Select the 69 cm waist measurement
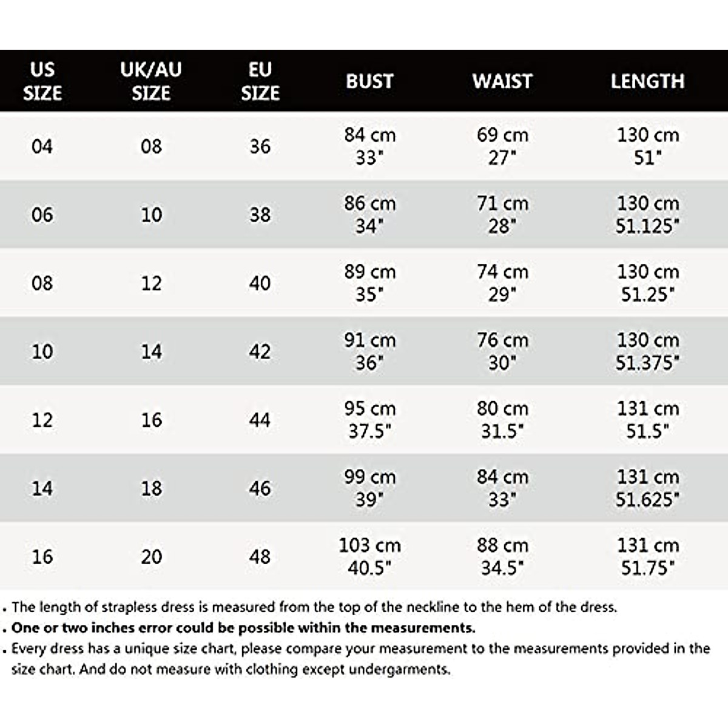This screenshot has width=728, height=728. pyautogui.click(x=502, y=135)
